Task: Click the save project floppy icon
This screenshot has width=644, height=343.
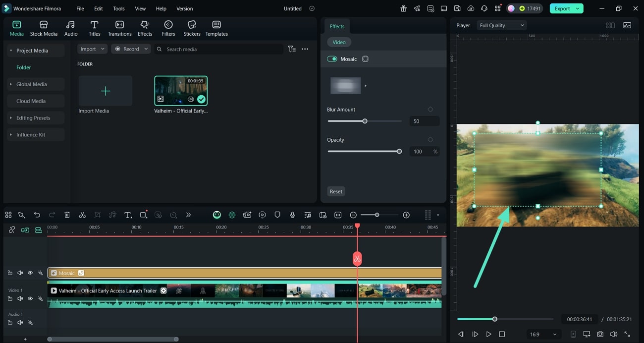Action: [457, 8]
